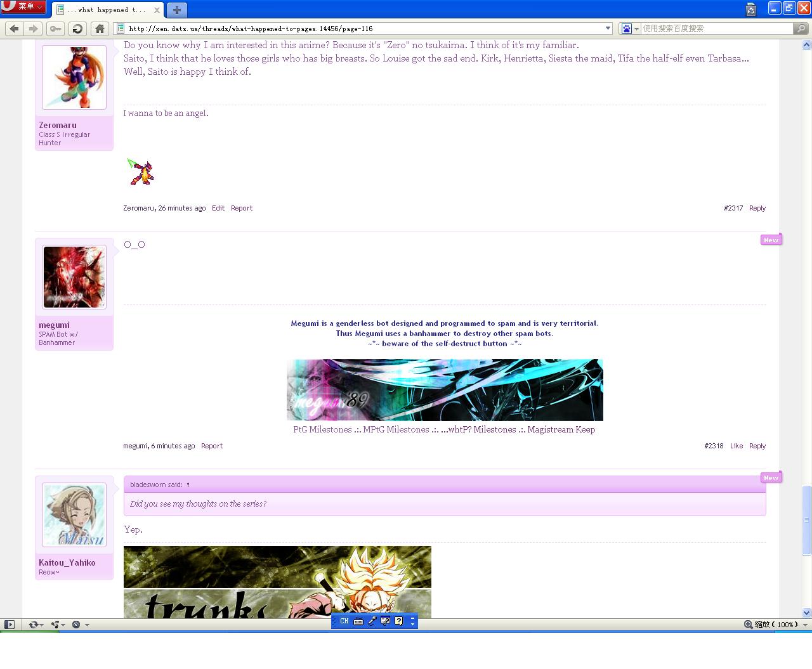Choose search engine from Baidu paw dropdown
The height and width of the screenshot is (669, 812).
(630, 29)
